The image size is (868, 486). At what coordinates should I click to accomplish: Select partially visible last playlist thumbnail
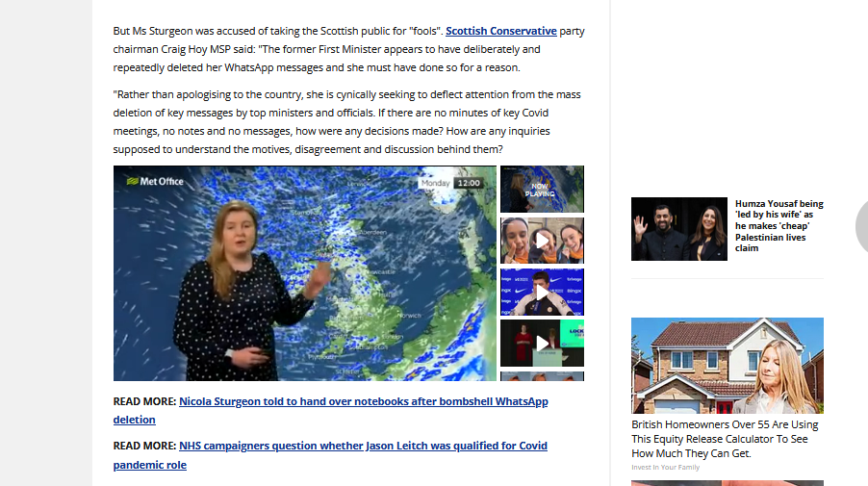[x=542, y=376]
